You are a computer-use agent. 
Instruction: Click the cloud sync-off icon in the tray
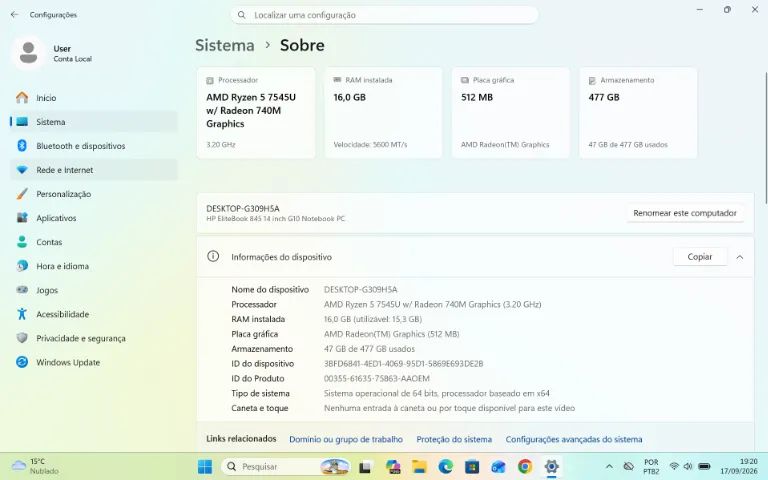(x=628, y=466)
